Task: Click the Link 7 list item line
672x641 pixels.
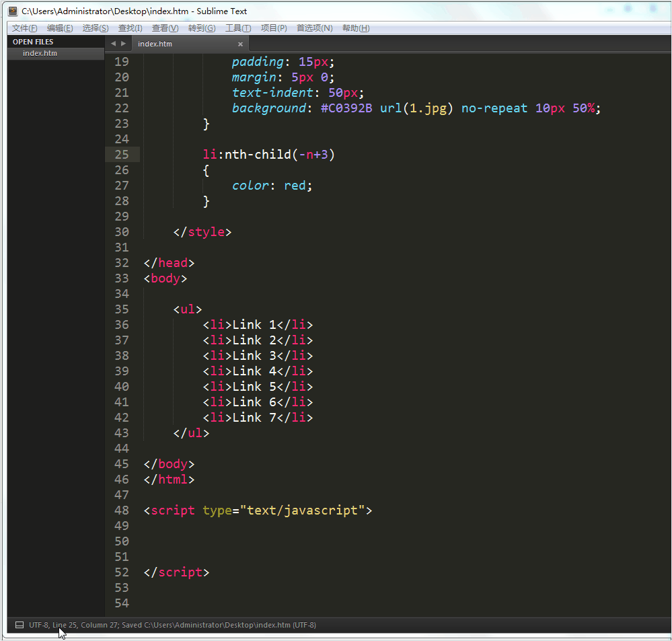Action: point(258,417)
